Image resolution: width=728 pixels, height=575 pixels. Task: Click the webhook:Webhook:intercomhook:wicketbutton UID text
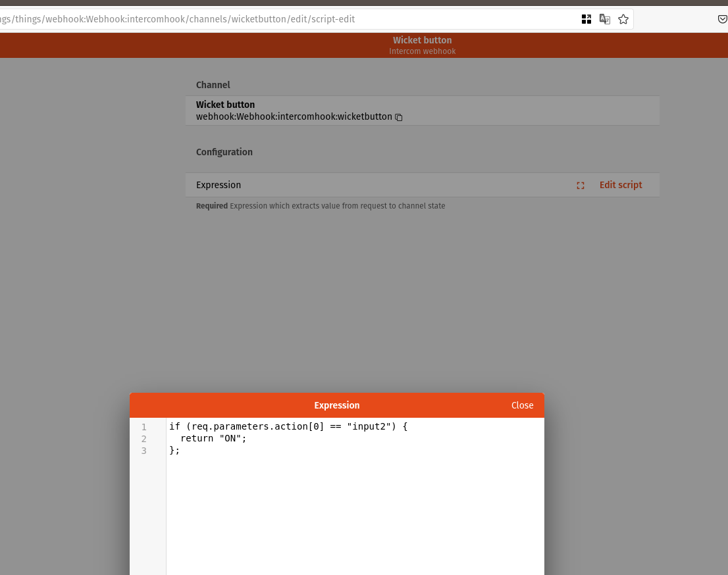[x=294, y=116]
